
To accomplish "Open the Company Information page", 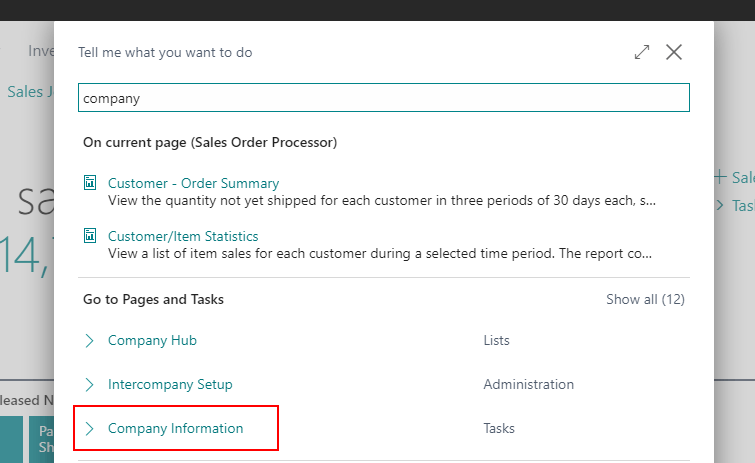I will point(175,429).
